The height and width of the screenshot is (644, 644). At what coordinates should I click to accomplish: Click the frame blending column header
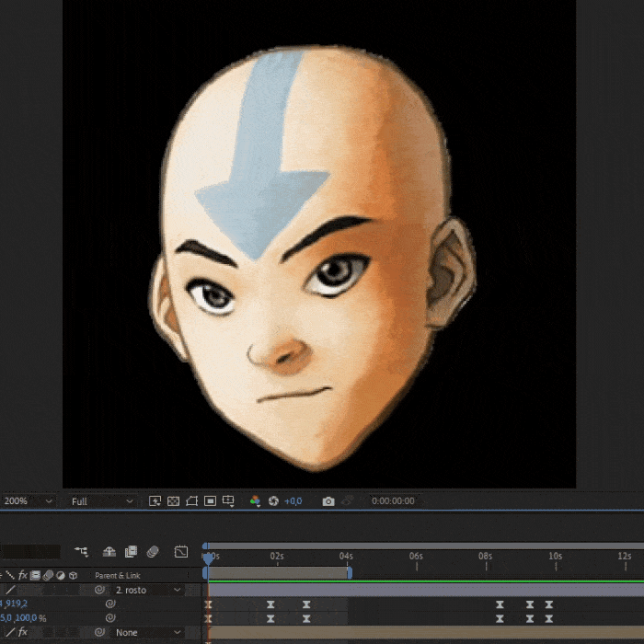pyautogui.click(x=35, y=575)
